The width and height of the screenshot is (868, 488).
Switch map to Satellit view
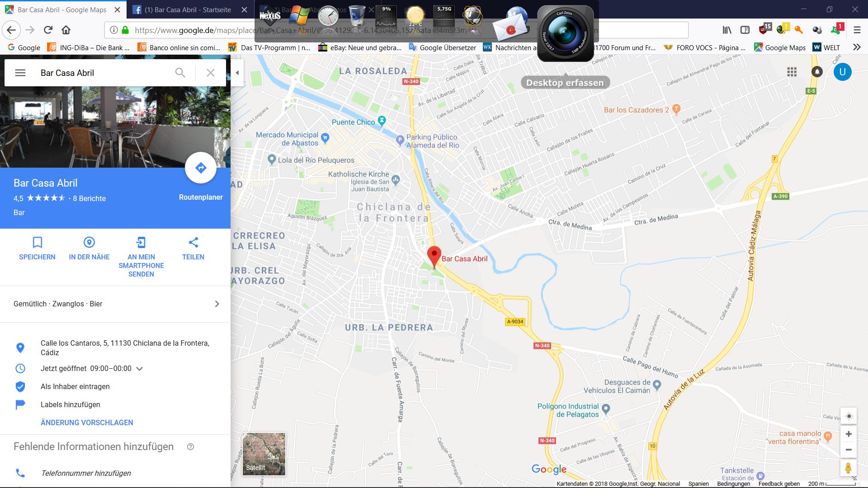point(264,454)
